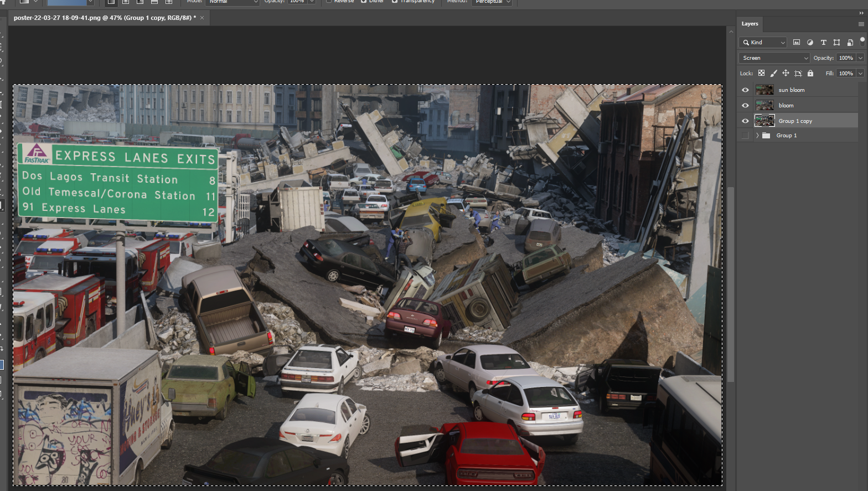This screenshot has width=868, height=491.
Task: Filter layers by adjustment layers icon
Action: (x=810, y=42)
